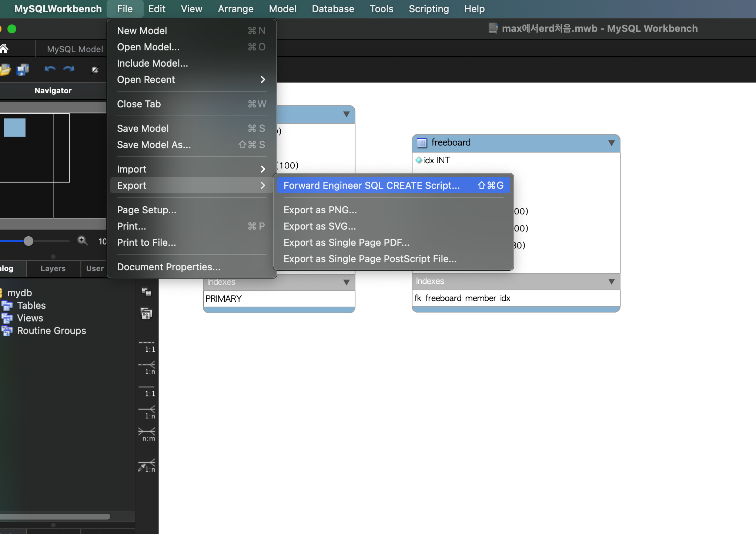Select the non-identifying 1:n dashed relationship tool
Screen dimensions: 756x534
coord(147,368)
